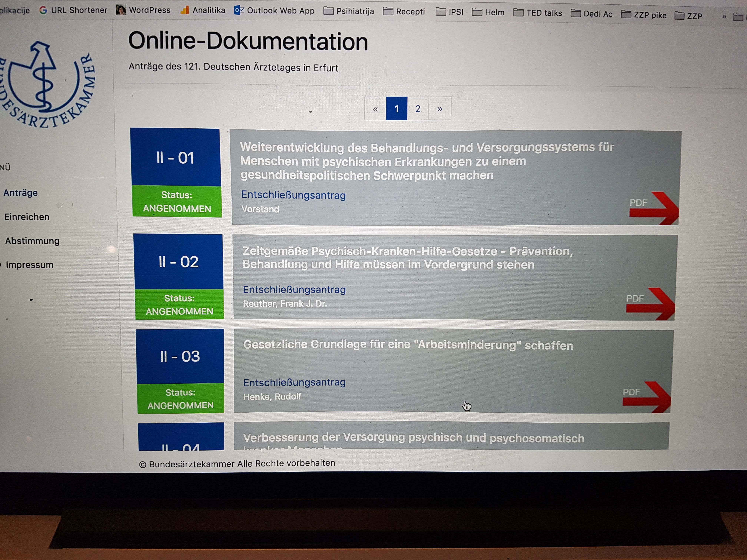Open the PDF arrow for motion II - 02
747x560 pixels.
coord(650,304)
